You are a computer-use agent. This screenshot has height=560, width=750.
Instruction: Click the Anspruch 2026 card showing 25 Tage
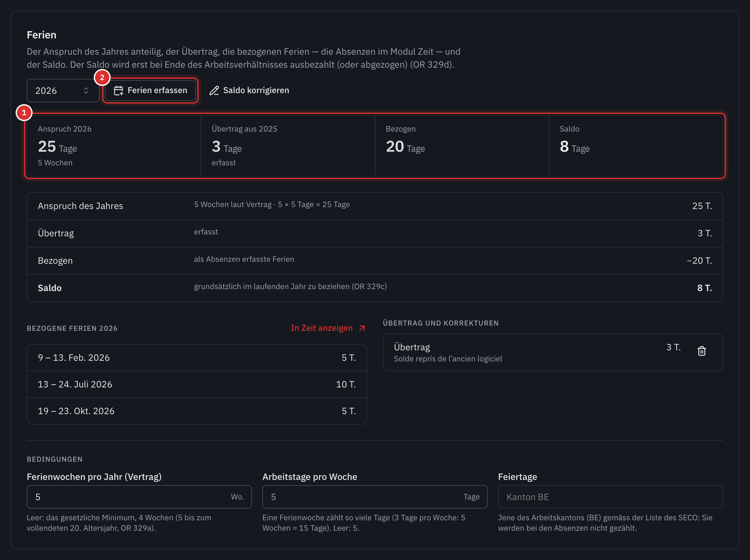[114, 146]
